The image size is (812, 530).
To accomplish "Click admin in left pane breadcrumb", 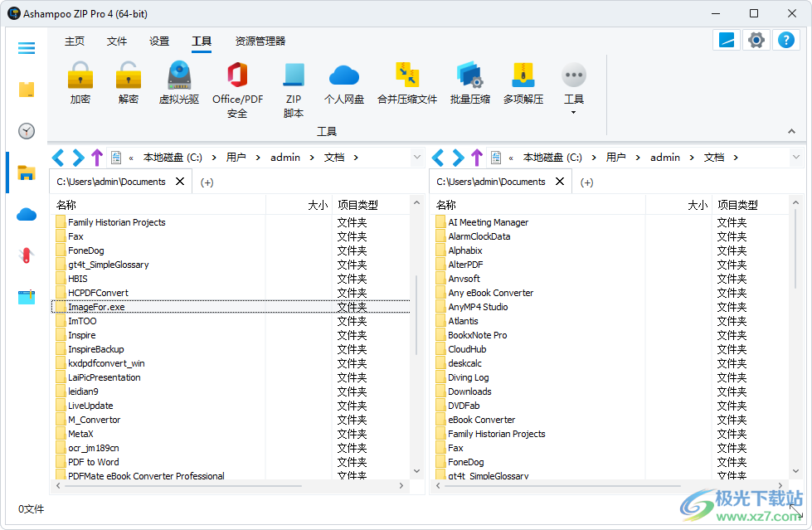I will point(285,158).
